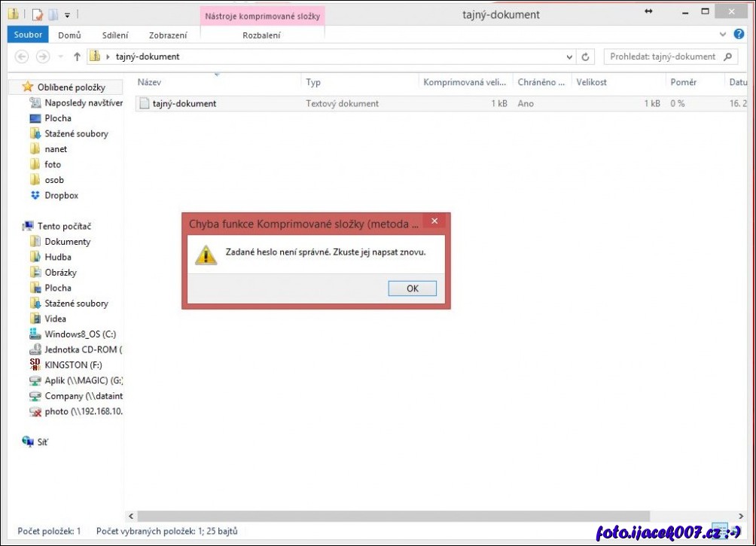The image size is (756, 546).
Task: Open the address bar history dropdown
Action: click(569, 56)
